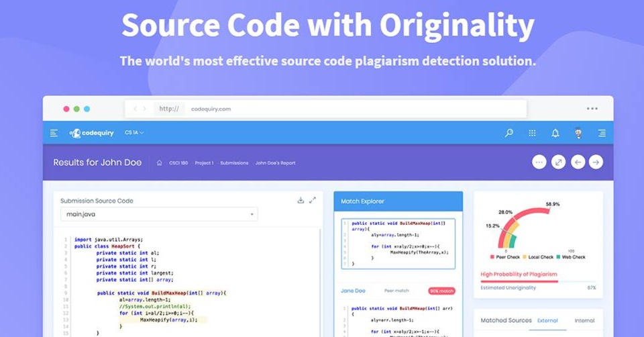644x337 pixels.
Task: Click the more options ellipsis round button
Action: coord(539,162)
